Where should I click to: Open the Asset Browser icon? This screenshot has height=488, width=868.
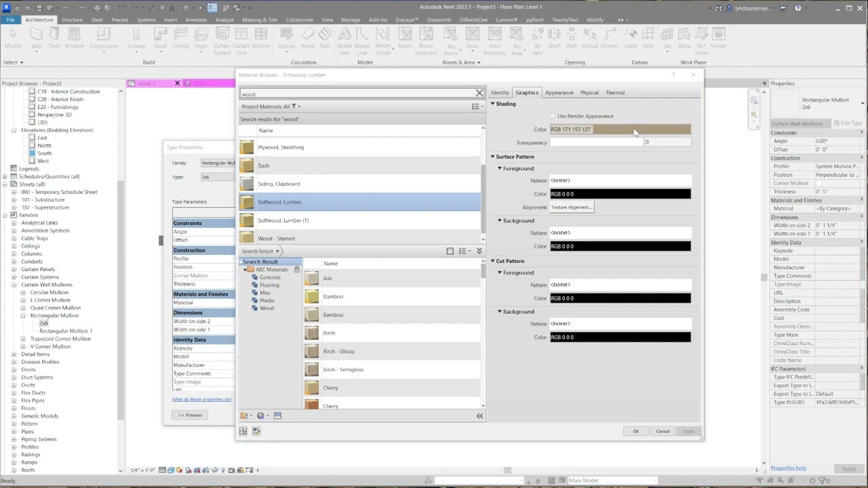pos(277,415)
